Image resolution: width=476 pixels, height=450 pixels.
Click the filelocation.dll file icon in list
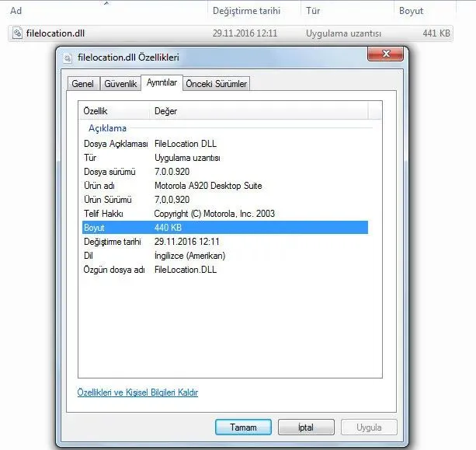(18, 34)
